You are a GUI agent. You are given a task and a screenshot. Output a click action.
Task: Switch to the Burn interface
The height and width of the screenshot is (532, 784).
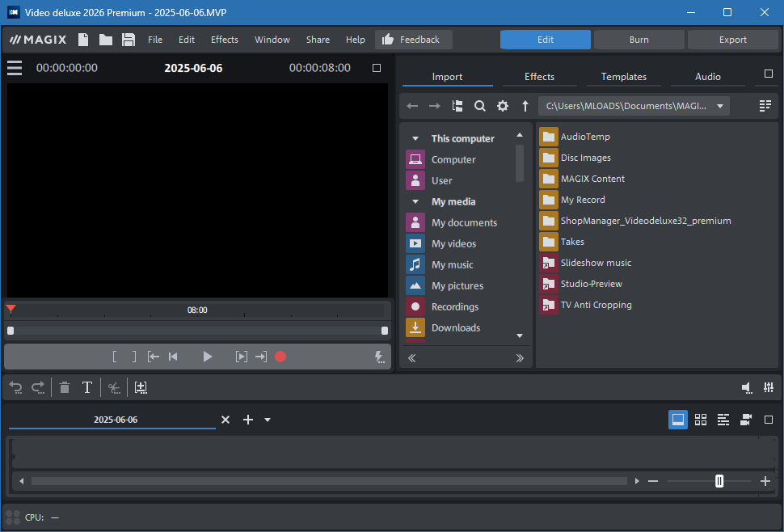[x=639, y=40]
